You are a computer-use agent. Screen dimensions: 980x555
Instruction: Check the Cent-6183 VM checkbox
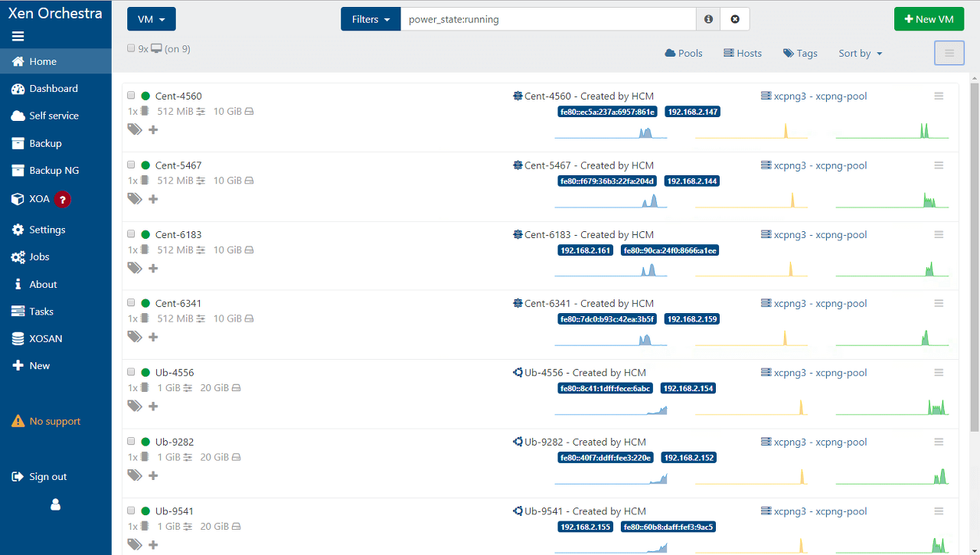[x=131, y=233]
